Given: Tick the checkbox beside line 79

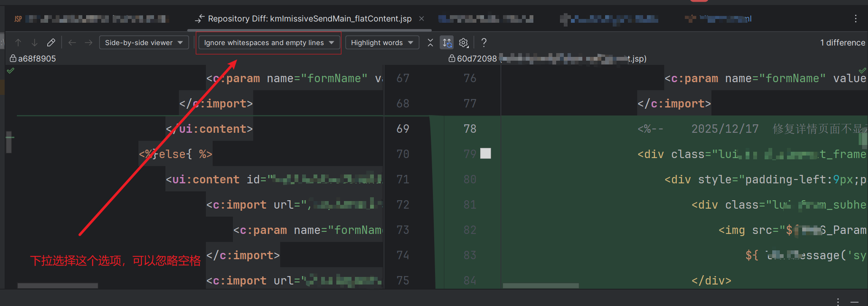Looking at the screenshot, I should pos(486,153).
